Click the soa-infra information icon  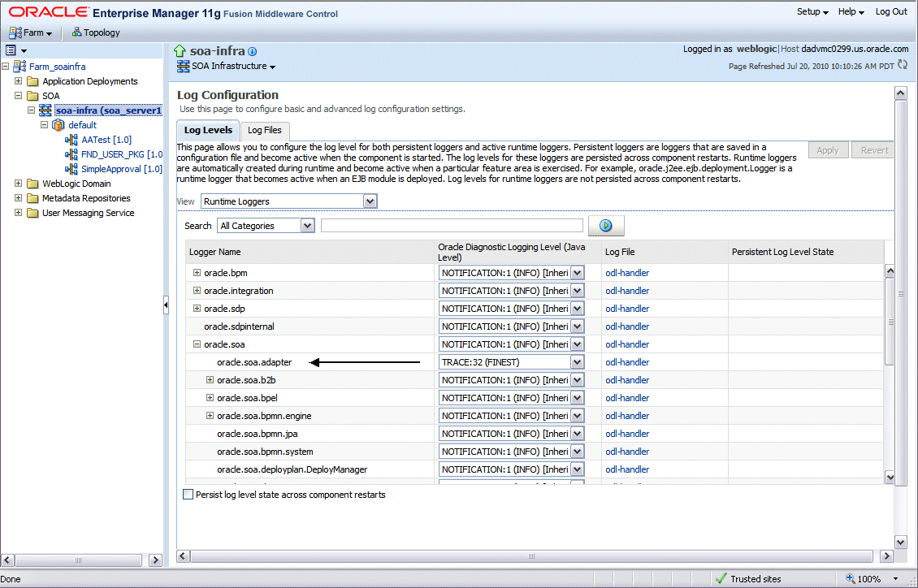[253, 51]
